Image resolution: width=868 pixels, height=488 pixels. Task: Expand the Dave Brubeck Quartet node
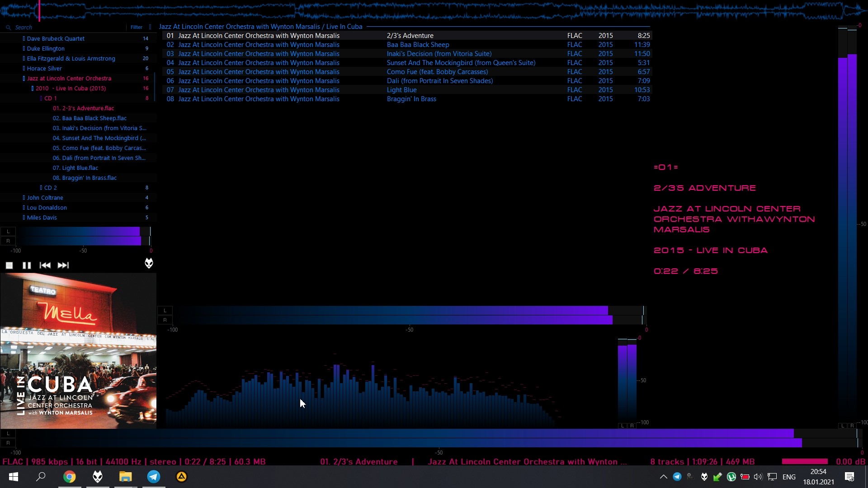[24, 39]
